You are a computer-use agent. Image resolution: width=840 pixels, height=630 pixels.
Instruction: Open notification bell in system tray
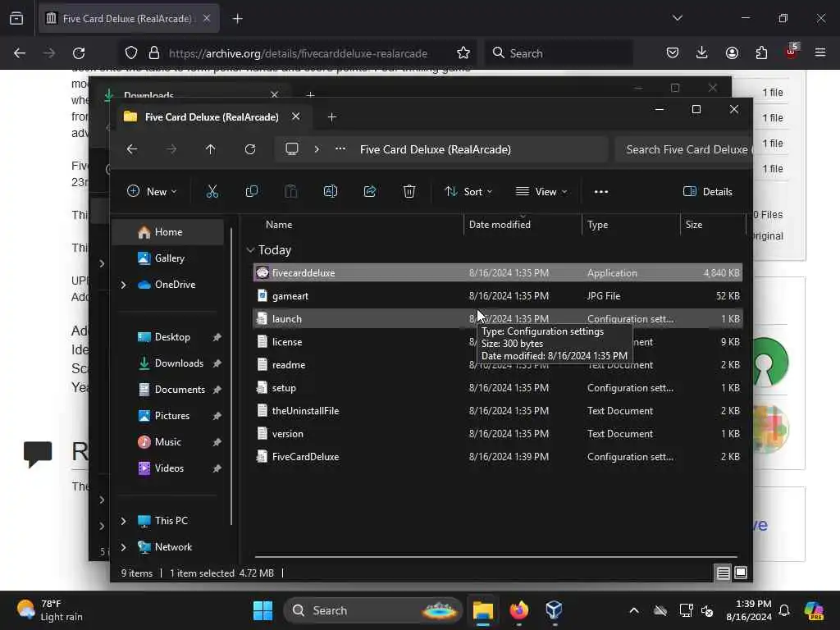tap(784, 610)
